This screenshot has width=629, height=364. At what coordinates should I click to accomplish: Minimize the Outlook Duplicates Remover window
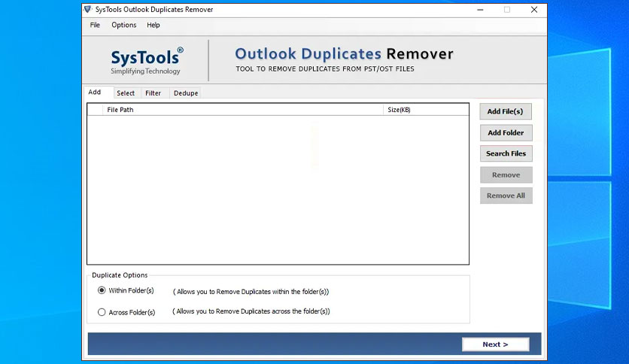coord(480,10)
